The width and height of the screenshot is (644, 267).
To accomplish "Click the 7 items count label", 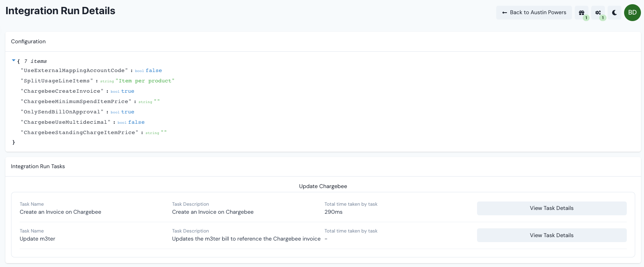I will (35, 61).
